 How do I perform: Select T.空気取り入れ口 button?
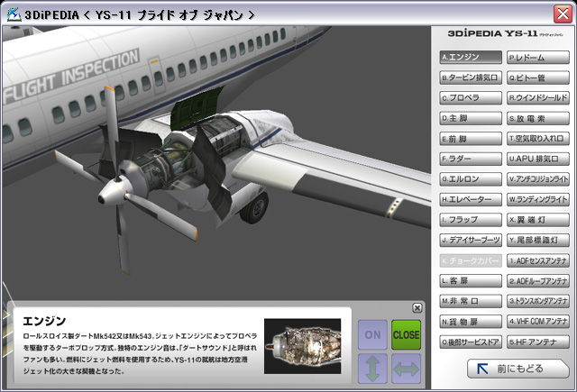pos(538,139)
